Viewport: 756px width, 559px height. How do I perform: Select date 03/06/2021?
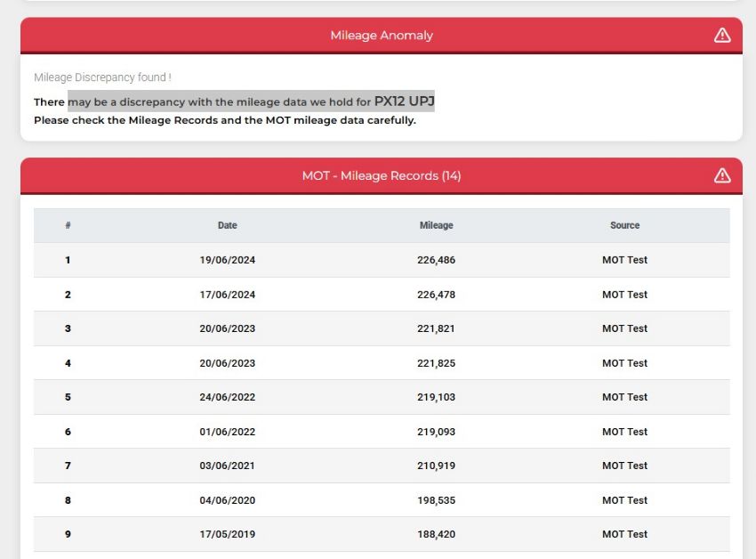tap(227, 466)
